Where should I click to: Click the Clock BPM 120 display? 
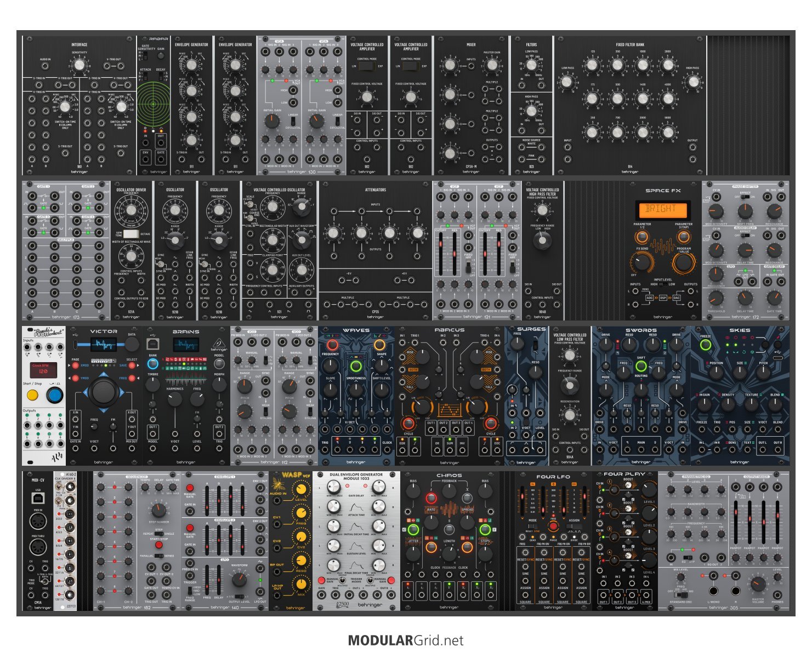point(43,370)
